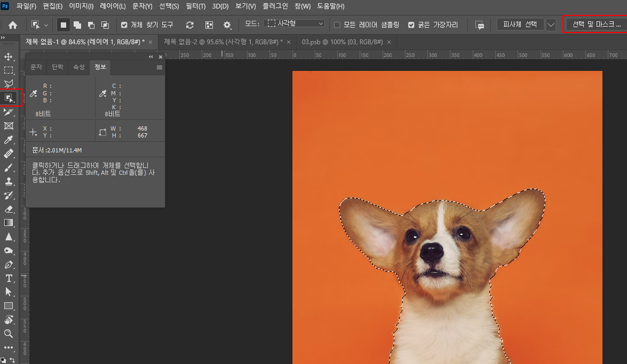Viewport: 627px width, 364px height.
Task: Select the Eraser tool
Action: [x=9, y=209]
